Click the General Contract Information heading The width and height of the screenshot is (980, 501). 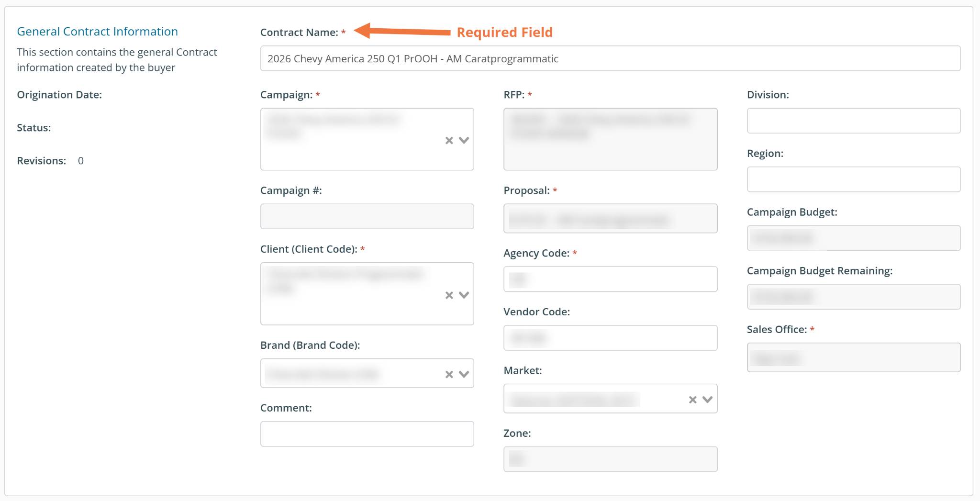pos(97,32)
